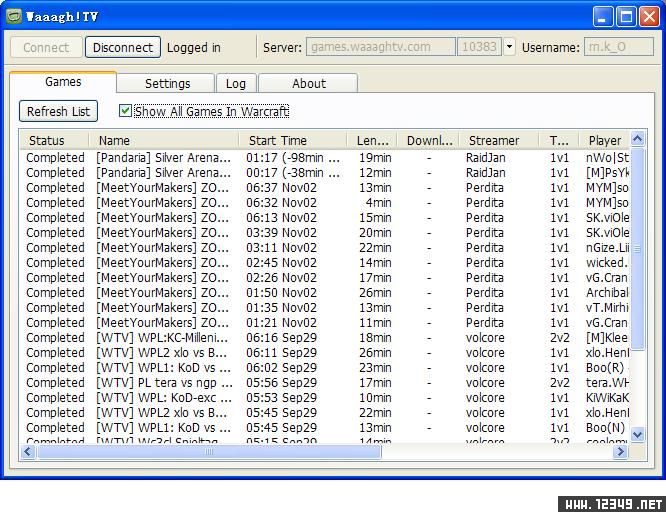Select MeetYourMakers game at 01:35 Nov02
The image size is (666, 512).
[325, 308]
